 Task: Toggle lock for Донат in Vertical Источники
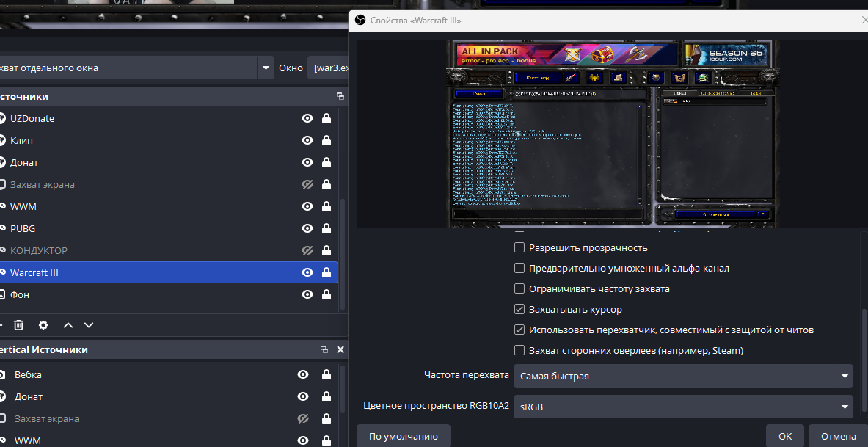tap(327, 396)
